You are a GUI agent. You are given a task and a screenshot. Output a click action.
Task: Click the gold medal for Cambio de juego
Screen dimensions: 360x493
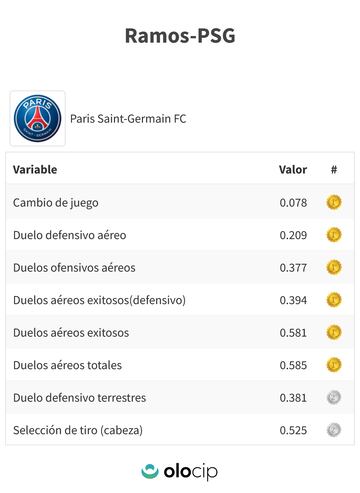(334, 202)
